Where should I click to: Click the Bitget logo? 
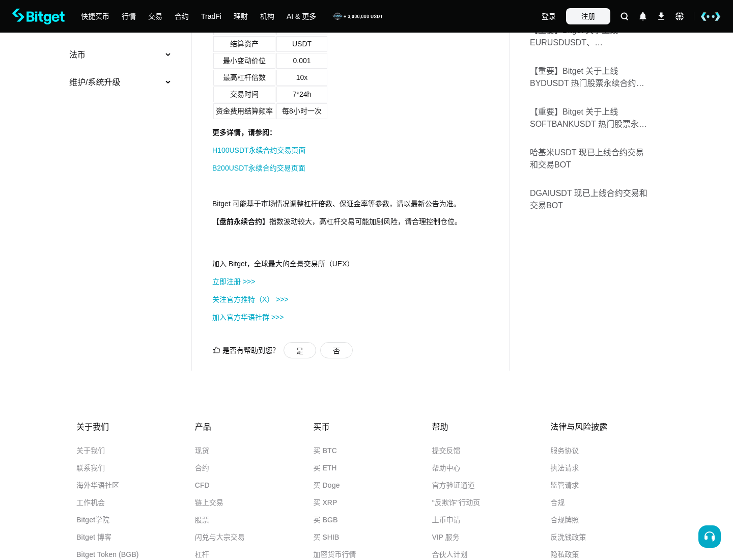[x=39, y=16]
